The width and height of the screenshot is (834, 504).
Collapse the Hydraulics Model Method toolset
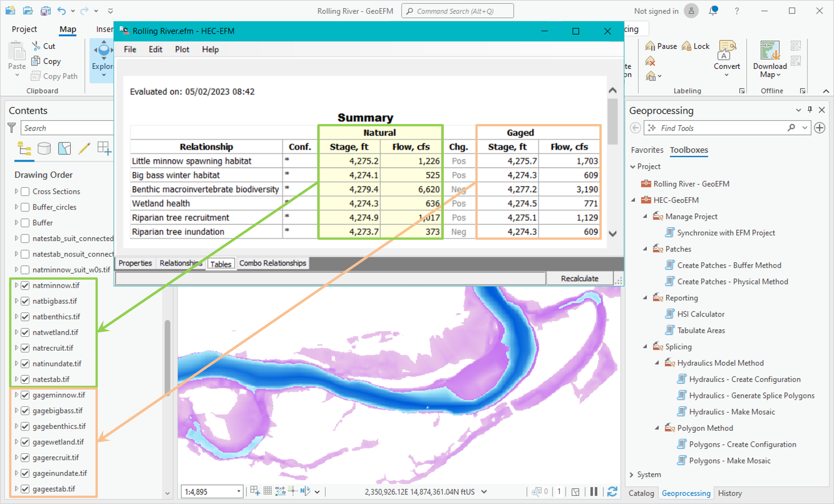657,363
